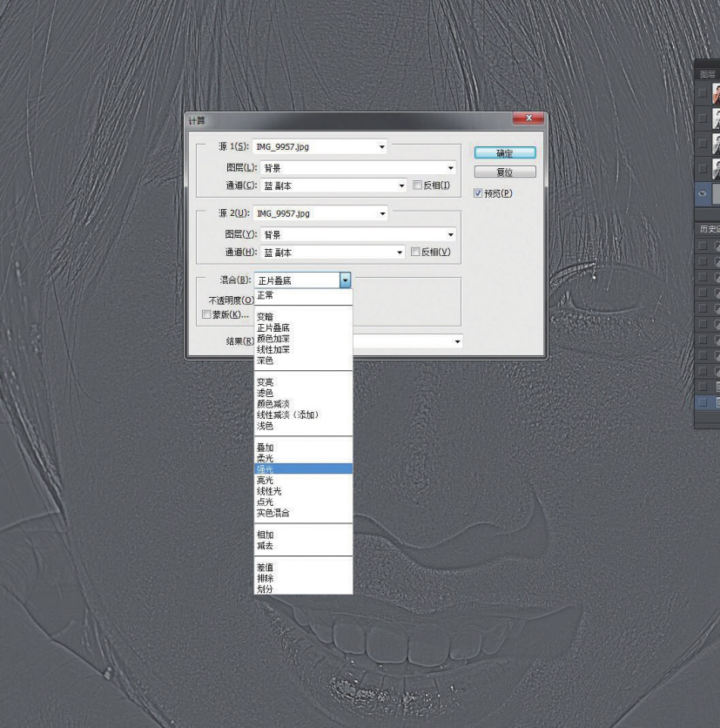Toggle the eye icon of the visible channel
Screen dimensions: 720x728
click(x=703, y=195)
